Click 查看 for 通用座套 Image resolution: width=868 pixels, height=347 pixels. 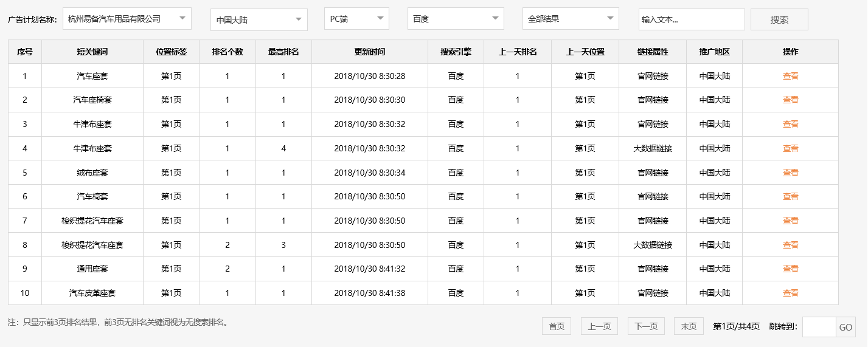click(x=790, y=269)
